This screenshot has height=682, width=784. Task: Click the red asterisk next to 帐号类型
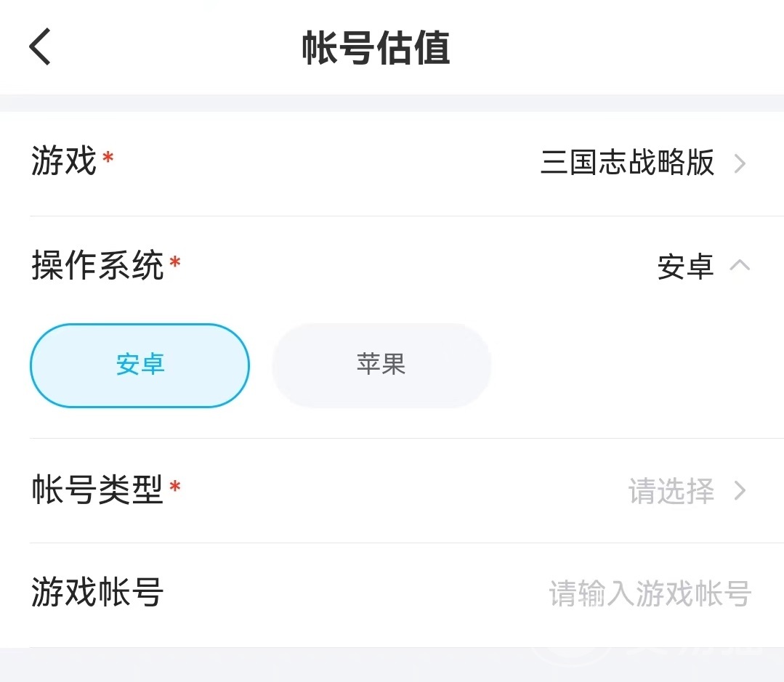pos(174,486)
